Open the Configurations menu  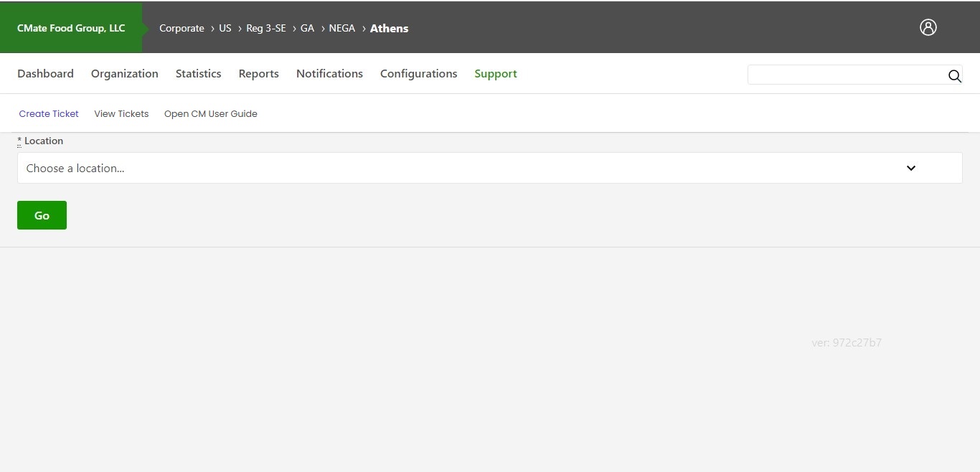pyautogui.click(x=418, y=73)
